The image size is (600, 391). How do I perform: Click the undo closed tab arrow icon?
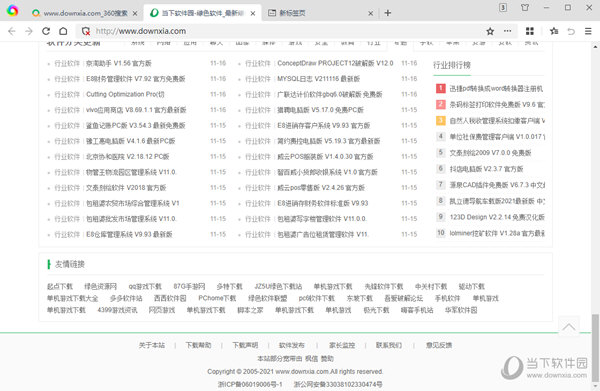pos(571,31)
